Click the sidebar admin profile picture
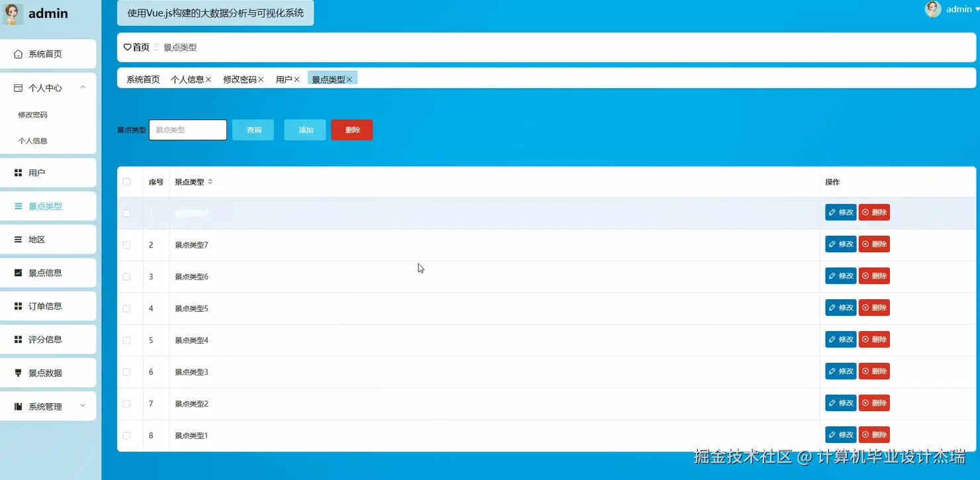Image resolution: width=980 pixels, height=480 pixels. 13,14
